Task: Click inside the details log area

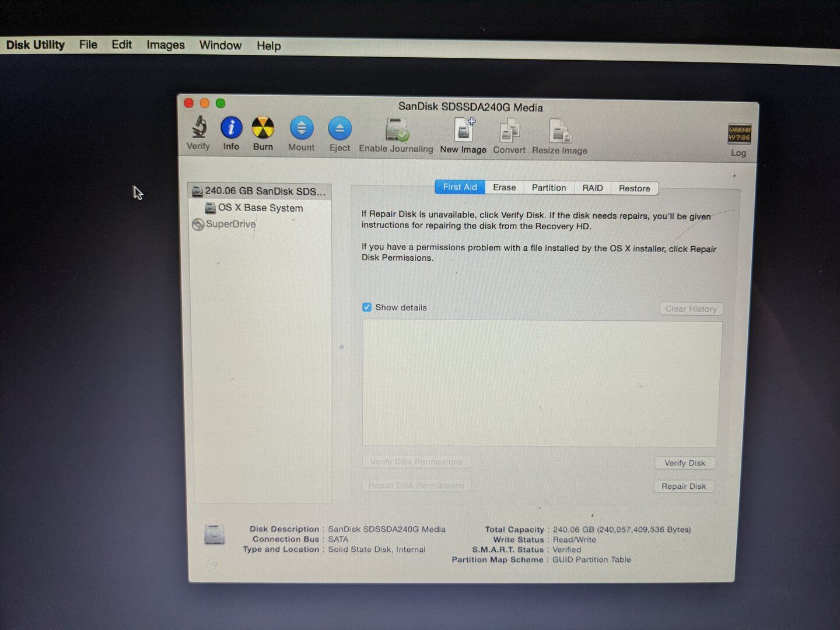Action: pyautogui.click(x=542, y=383)
